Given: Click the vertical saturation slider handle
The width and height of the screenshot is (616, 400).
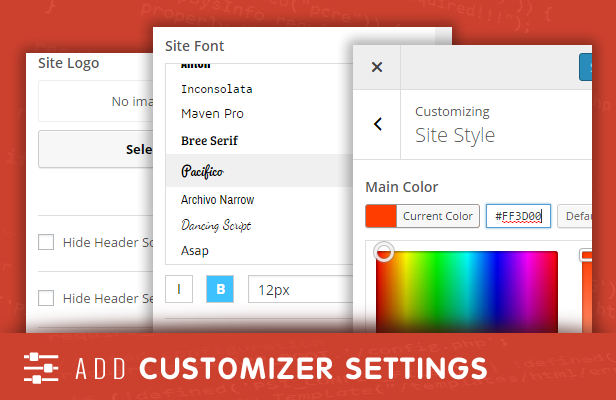Looking at the screenshot, I should [586, 255].
